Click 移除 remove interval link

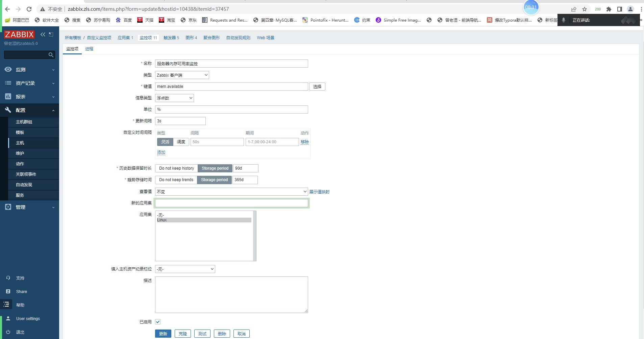[x=305, y=142]
